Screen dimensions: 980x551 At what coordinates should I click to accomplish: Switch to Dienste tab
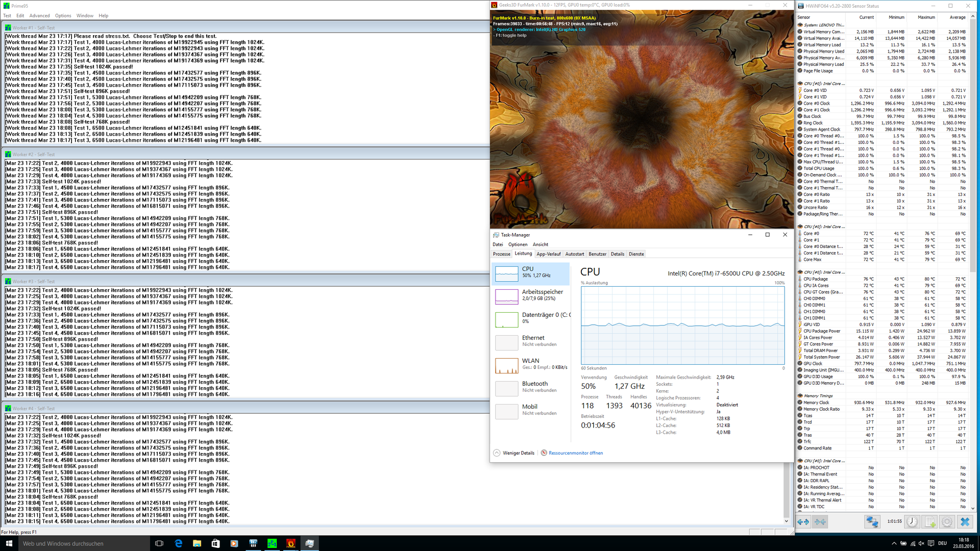click(x=636, y=254)
